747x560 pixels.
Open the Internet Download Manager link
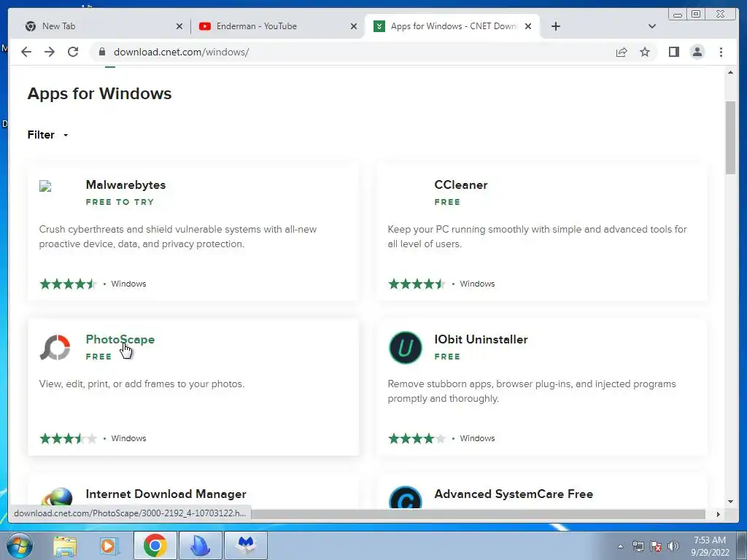click(166, 494)
